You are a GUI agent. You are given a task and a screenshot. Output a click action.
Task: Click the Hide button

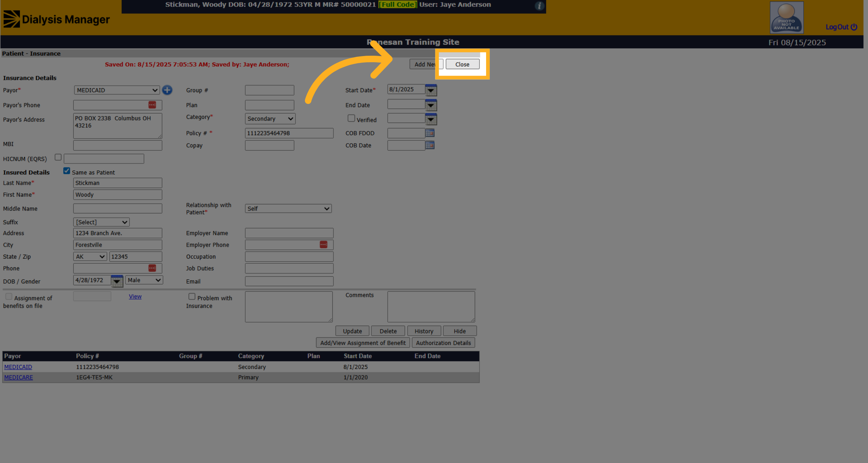[x=460, y=331]
